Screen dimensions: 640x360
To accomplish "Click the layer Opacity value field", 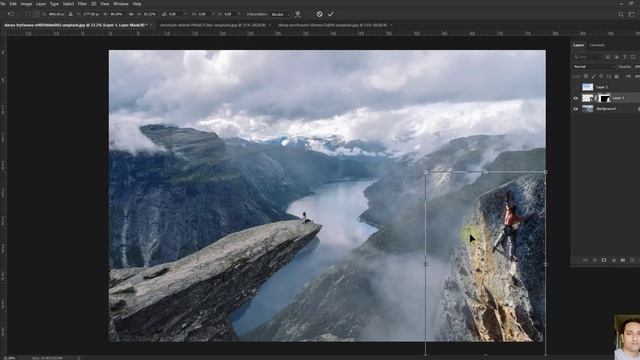I will (636, 67).
